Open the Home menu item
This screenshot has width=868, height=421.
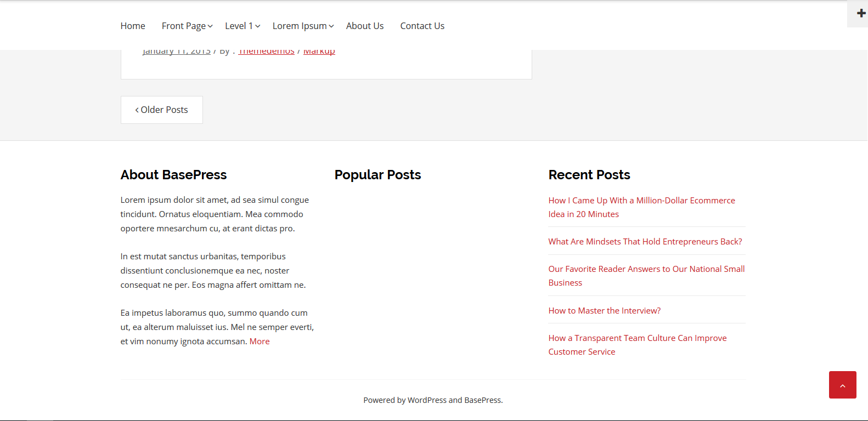click(x=133, y=26)
